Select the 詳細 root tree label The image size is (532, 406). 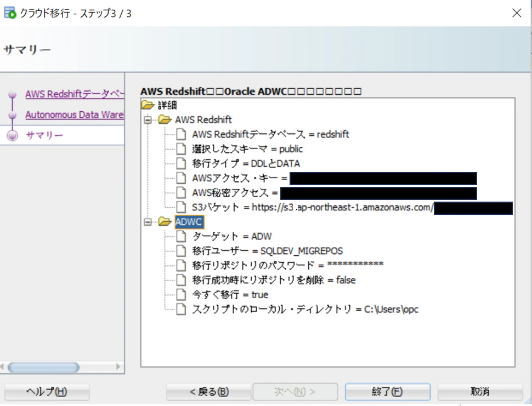point(167,105)
